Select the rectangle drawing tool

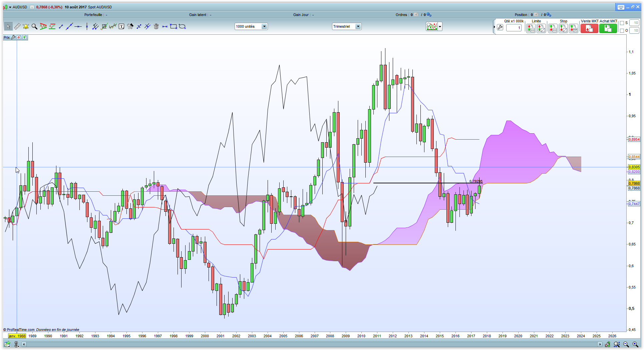pos(174,26)
